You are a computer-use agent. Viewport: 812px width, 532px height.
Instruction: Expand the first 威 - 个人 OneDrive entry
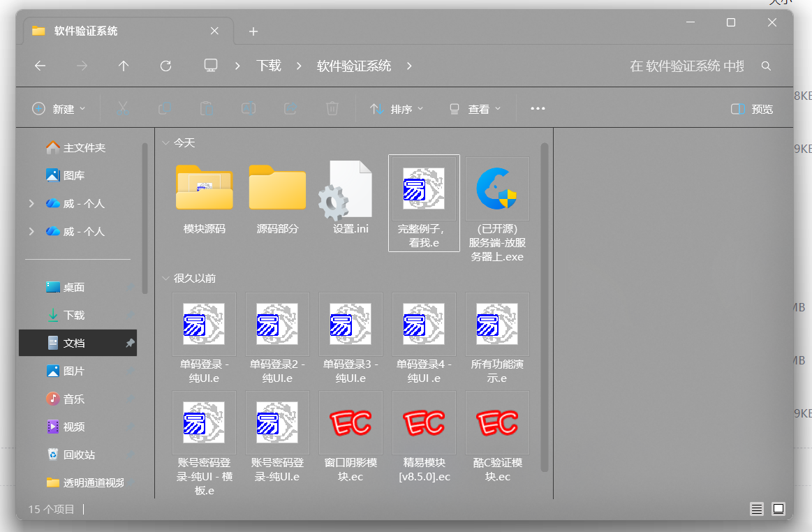click(31, 203)
